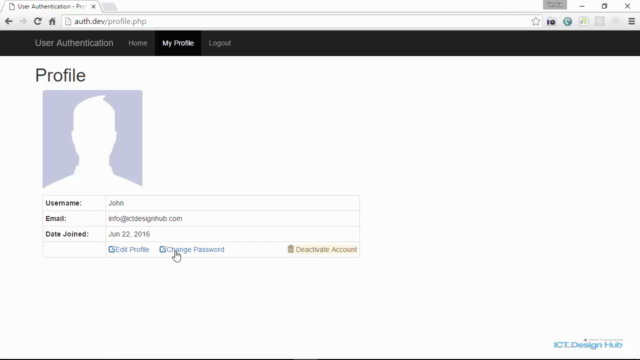
Task: Open My Profile in the navbar
Action: 178,43
